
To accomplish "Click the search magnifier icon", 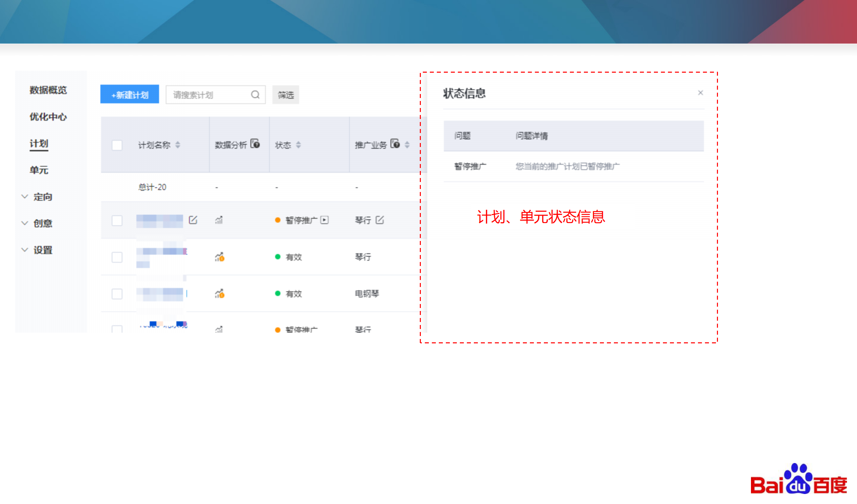I will 255,95.
